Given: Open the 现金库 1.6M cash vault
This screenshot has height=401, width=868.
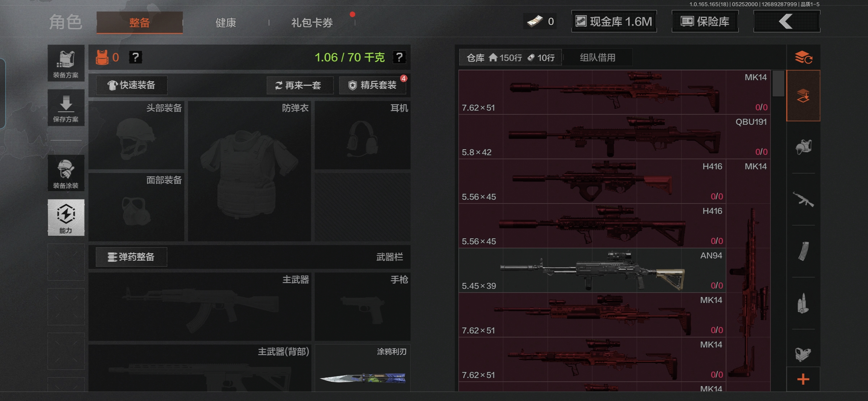Looking at the screenshot, I should tap(614, 22).
